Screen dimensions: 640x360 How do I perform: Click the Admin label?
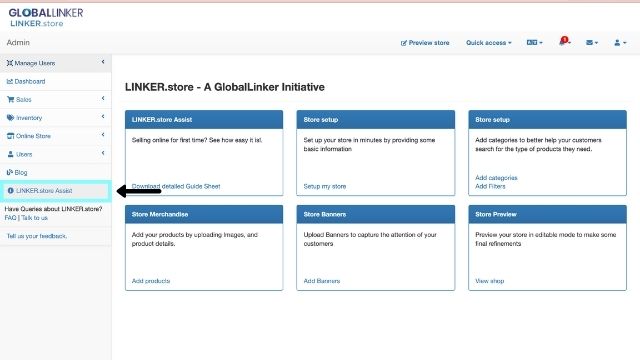tap(18, 42)
